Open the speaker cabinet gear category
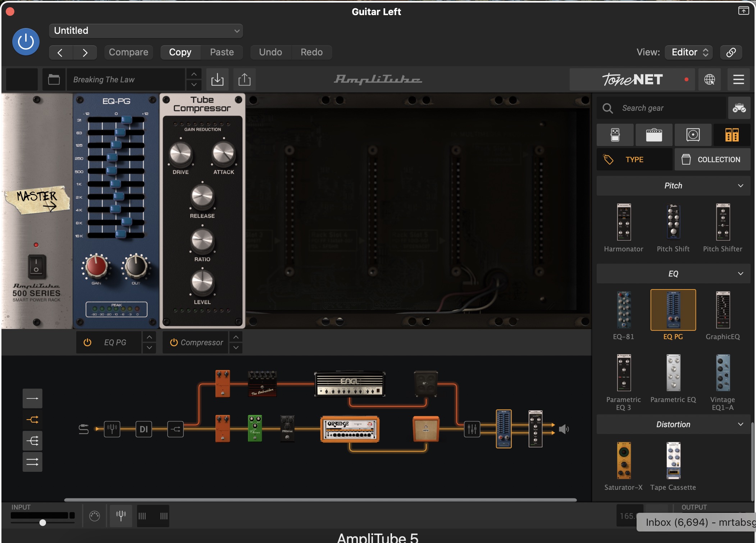Screen dimensions: 756x543 [x=693, y=135]
